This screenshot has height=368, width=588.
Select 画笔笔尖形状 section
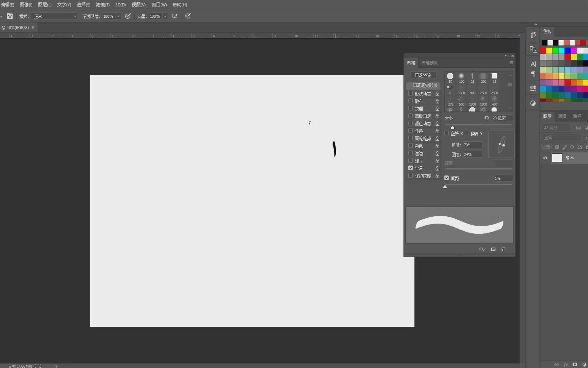(424, 85)
